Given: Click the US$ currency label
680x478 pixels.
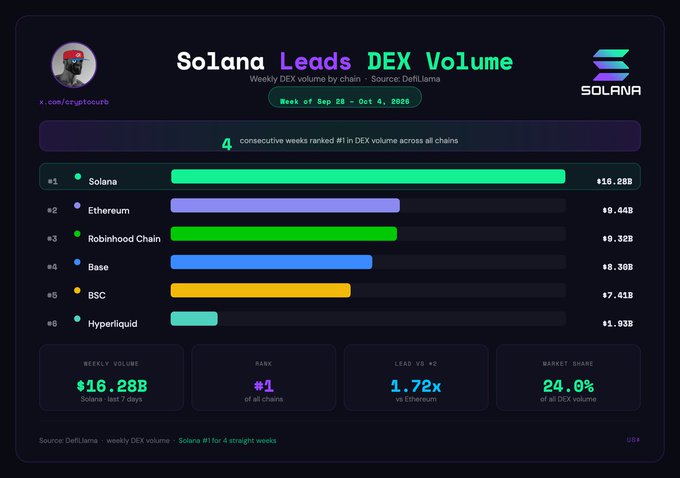Looking at the screenshot, I should coord(633,440).
